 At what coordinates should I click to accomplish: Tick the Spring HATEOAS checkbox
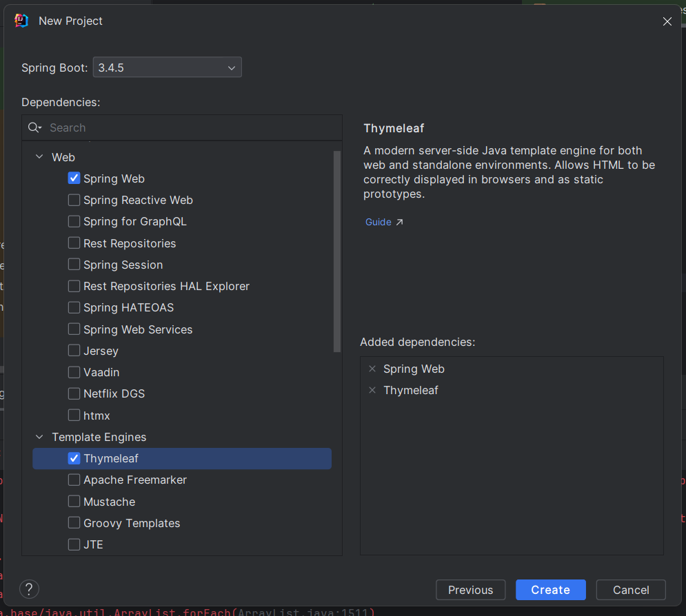coord(74,307)
